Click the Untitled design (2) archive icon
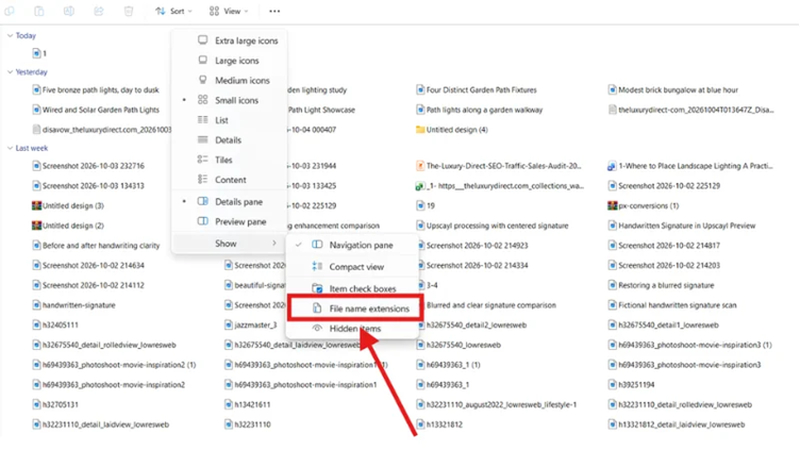This screenshot has height=450, width=800. tap(36, 226)
